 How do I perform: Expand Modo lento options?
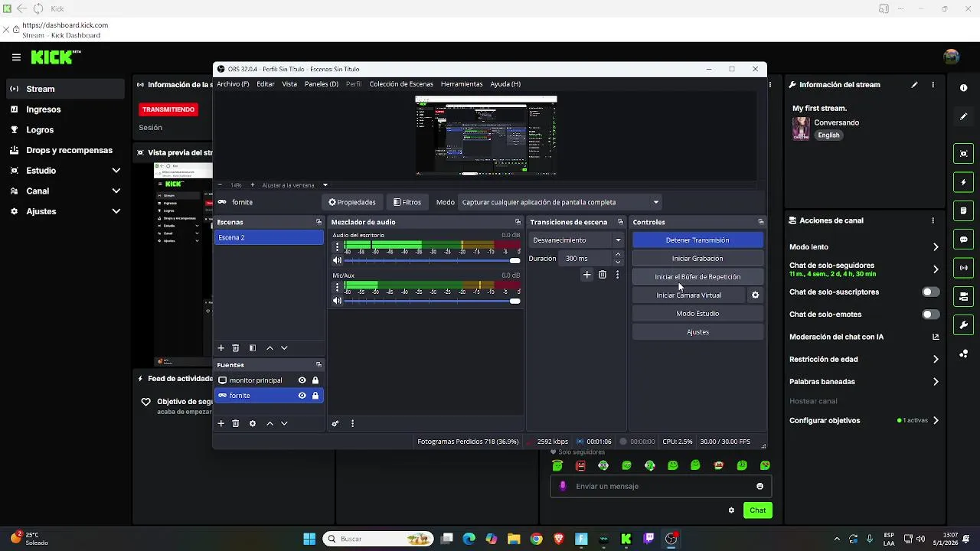pos(936,247)
